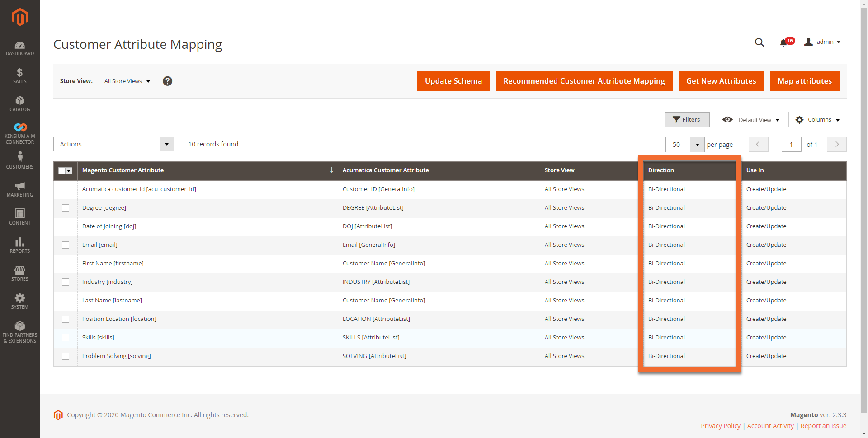Sort by Direction column header
The width and height of the screenshot is (868, 438).
click(690, 170)
